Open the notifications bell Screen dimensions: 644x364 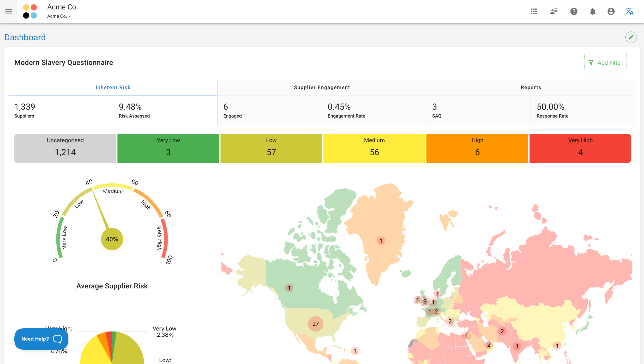[x=592, y=11]
